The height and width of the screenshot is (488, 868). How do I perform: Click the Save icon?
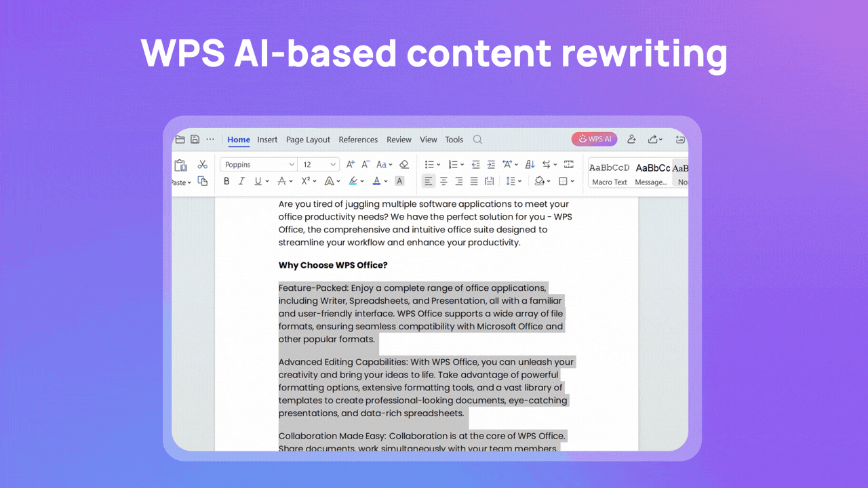(195, 140)
